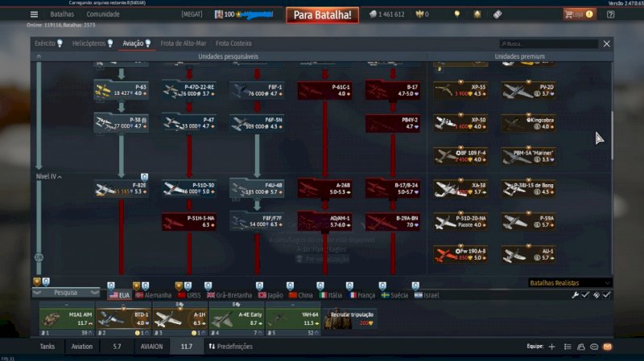The image size is (644, 361).
Task: Select the B-29A-BN bomber card
Action: (x=393, y=222)
